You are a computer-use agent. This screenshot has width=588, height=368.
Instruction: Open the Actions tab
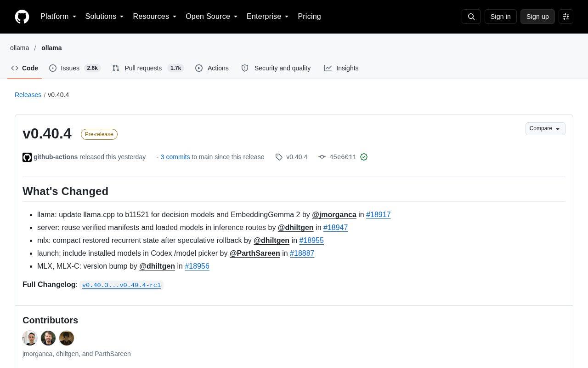coord(212,68)
